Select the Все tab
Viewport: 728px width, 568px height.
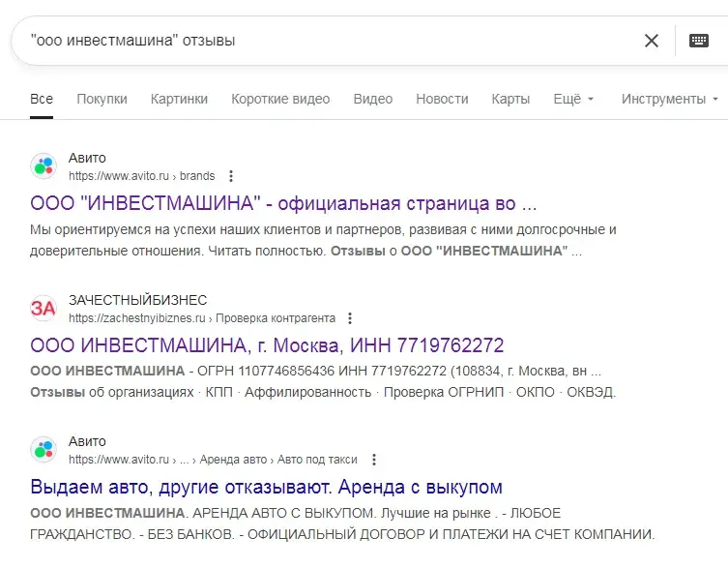[x=42, y=99]
